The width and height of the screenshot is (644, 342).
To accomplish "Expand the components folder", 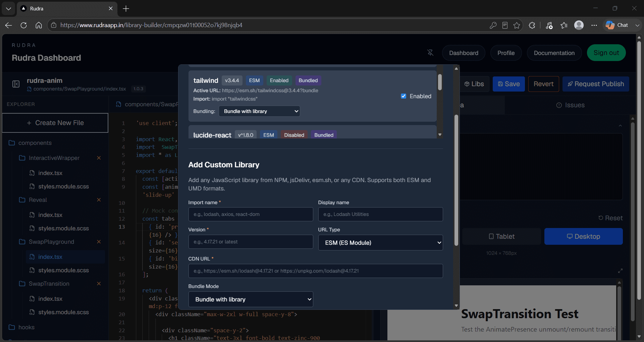I will 30,143.
